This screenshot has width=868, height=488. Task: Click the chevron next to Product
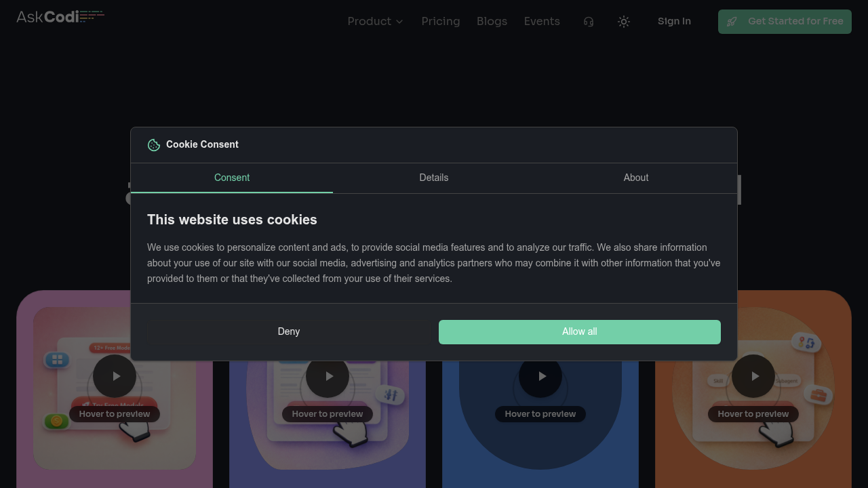(399, 22)
